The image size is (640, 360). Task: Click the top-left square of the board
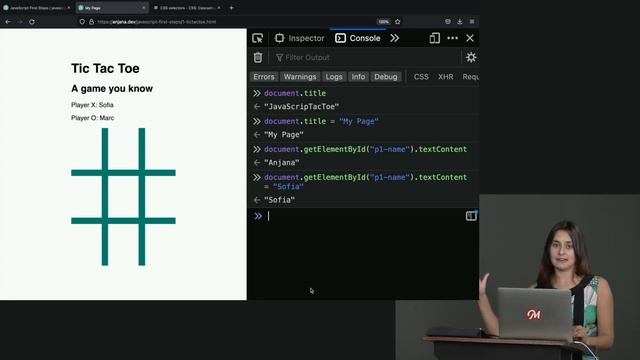[x=87, y=149]
